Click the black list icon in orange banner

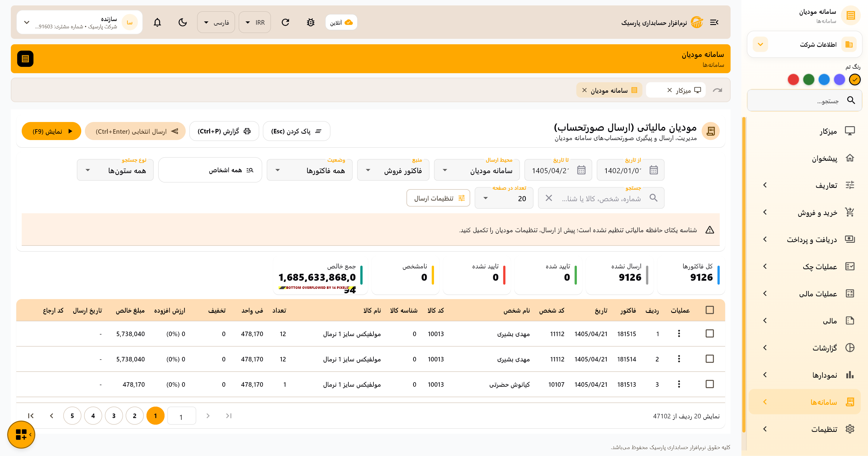point(25,59)
